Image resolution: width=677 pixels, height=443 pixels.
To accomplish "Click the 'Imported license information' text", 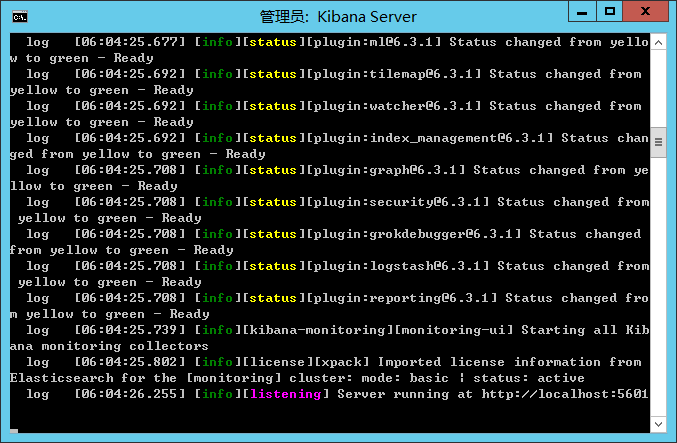I will point(490,362).
